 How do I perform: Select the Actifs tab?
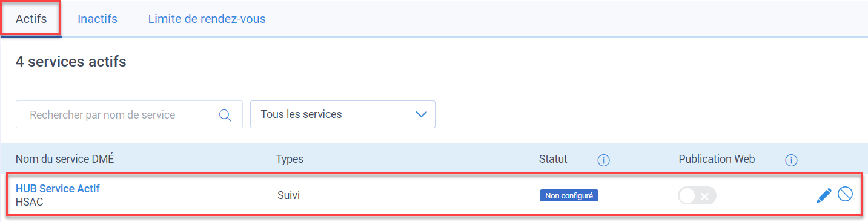[31, 19]
